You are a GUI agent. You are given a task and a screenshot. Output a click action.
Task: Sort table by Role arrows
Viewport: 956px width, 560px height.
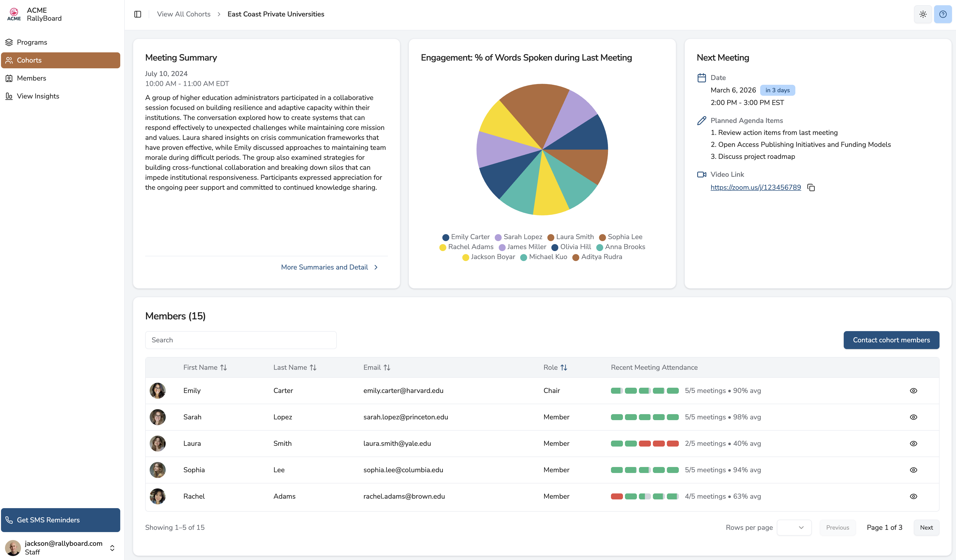564,368
